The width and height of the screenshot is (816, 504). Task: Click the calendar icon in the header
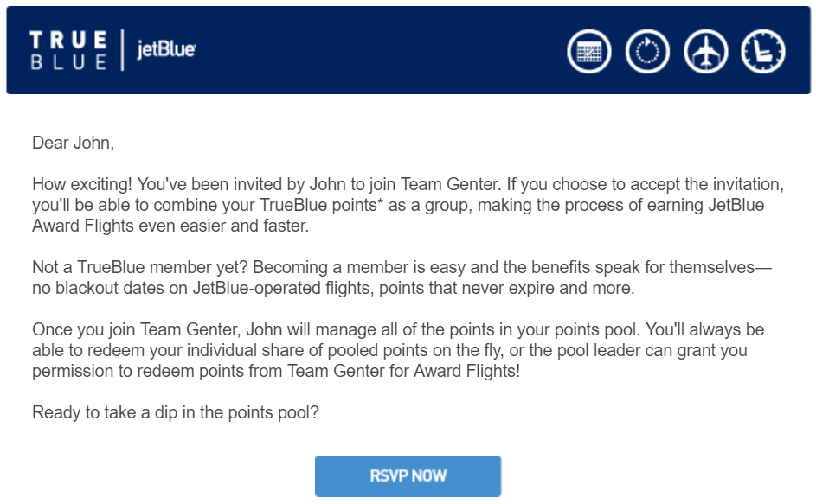click(x=589, y=52)
